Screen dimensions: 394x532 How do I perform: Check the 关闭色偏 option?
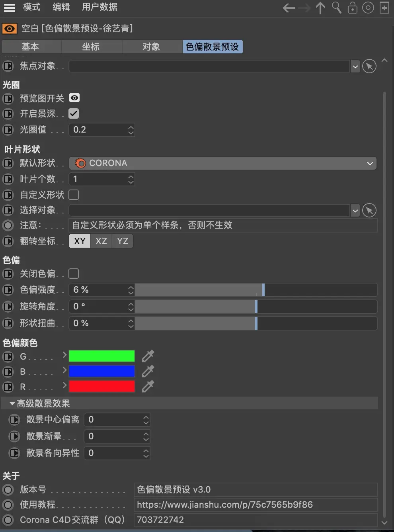click(x=73, y=274)
